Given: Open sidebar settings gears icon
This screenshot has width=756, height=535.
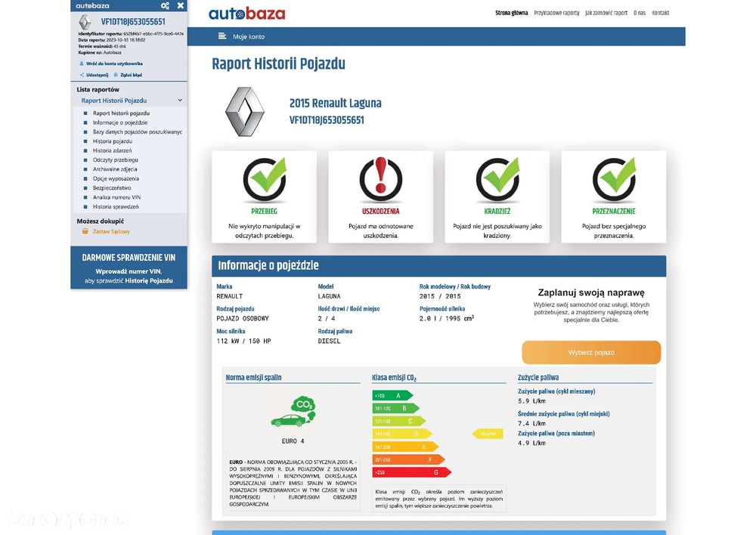Looking at the screenshot, I should click(x=165, y=6).
